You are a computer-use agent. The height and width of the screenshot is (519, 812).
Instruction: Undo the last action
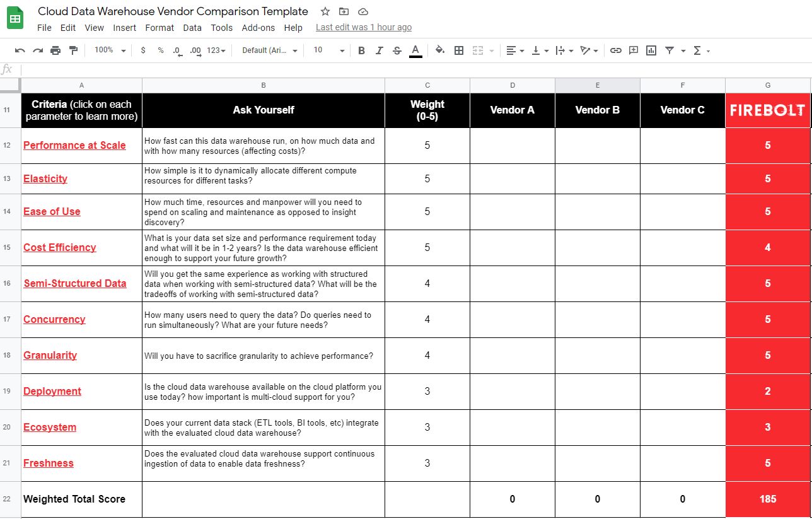[20, 50]
